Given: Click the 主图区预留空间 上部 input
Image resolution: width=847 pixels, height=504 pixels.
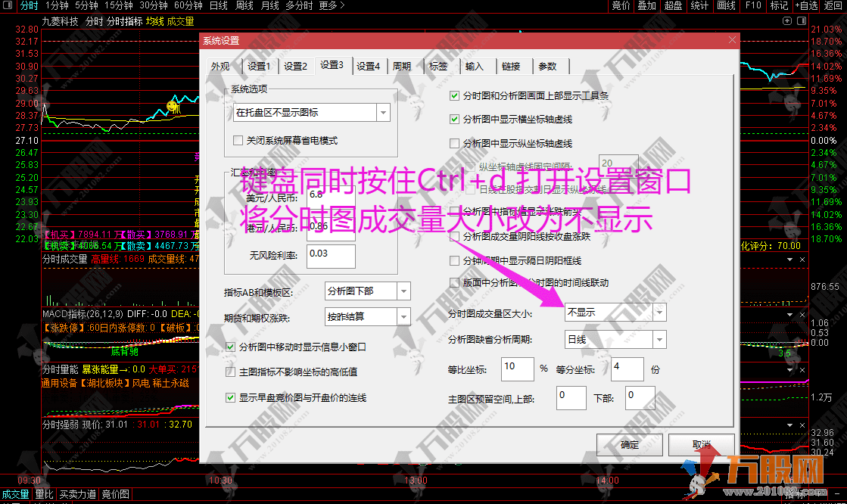Looking at the screenshot, I should click(571, 398).
